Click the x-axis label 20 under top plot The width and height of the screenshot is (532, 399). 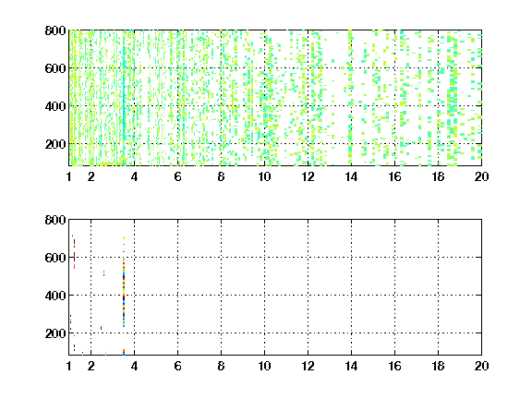[x=481, y=176]
